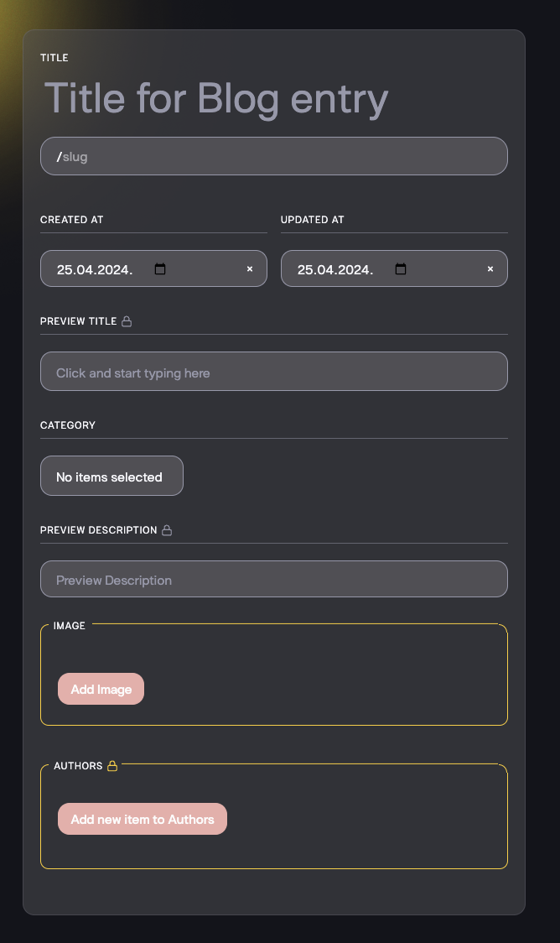Click the Authors section label
The height and width of the screenshot is (943, 560).
(78, 766)
